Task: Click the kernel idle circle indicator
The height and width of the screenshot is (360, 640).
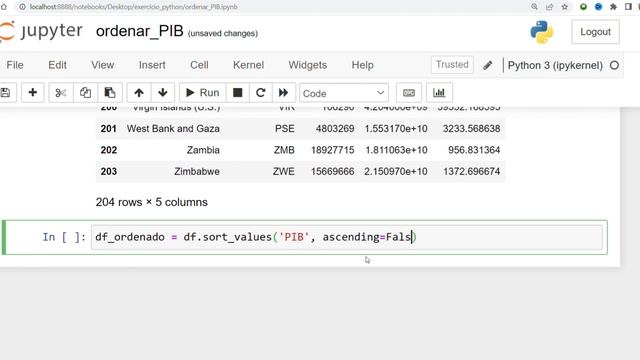Action: pyautogui.click(x=614, y=65)
